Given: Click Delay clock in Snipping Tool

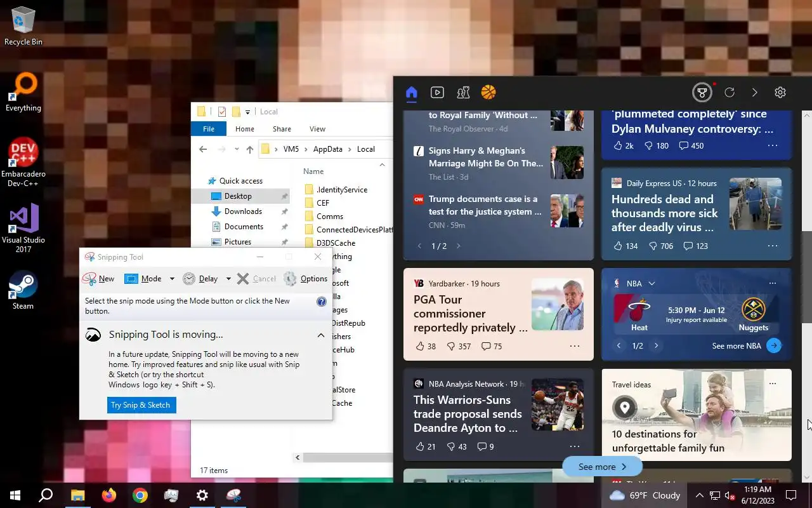Looking at the screenshot, I should click(200, 278).
